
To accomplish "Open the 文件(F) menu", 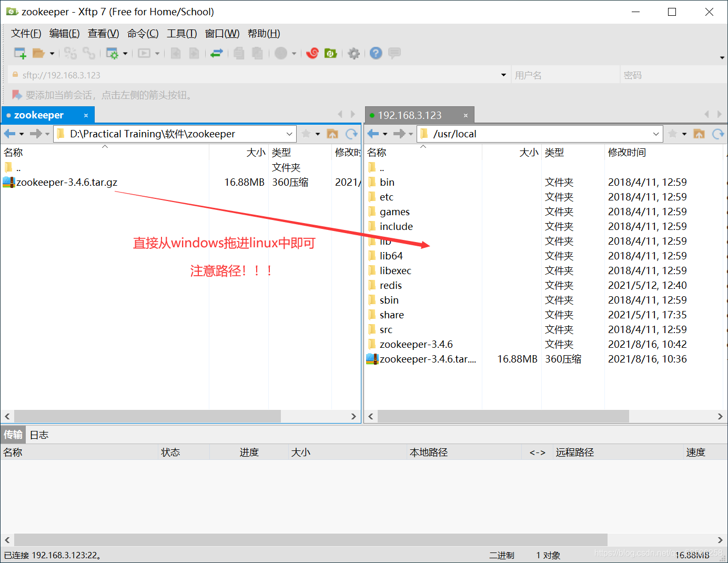I will [26, 34].
